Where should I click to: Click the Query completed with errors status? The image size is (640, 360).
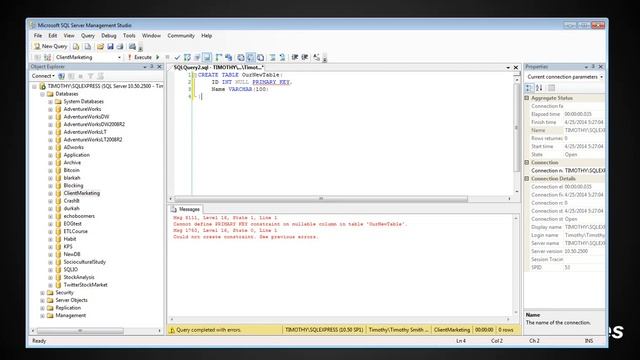tap(209, 330)
